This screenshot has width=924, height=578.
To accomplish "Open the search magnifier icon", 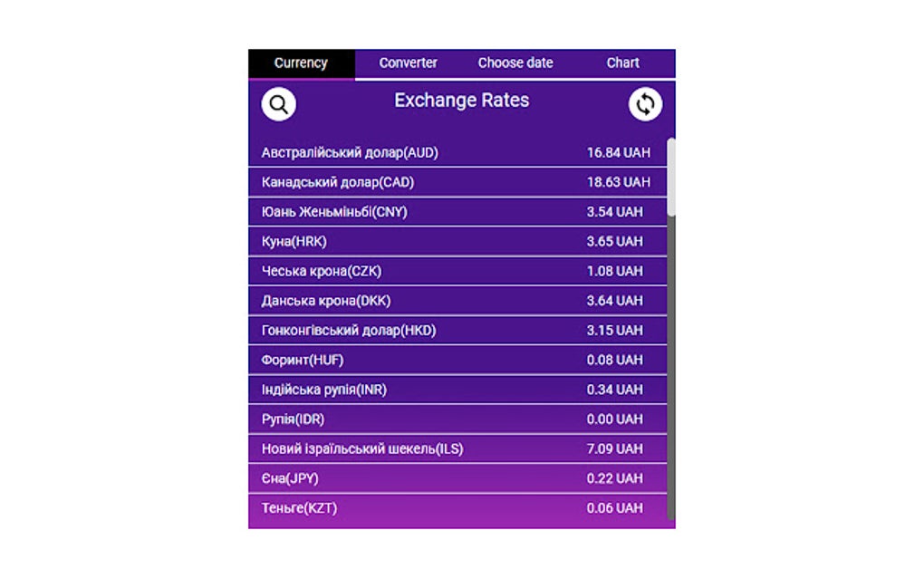I will click(278, 104).
